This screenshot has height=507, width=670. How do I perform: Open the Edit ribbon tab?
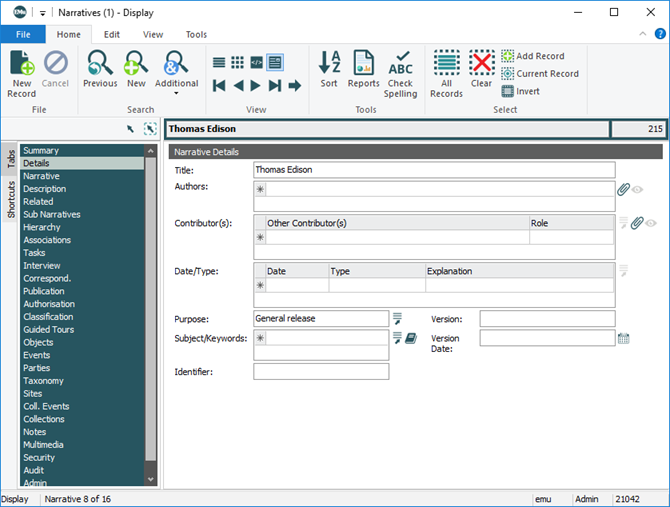point(111,34)
